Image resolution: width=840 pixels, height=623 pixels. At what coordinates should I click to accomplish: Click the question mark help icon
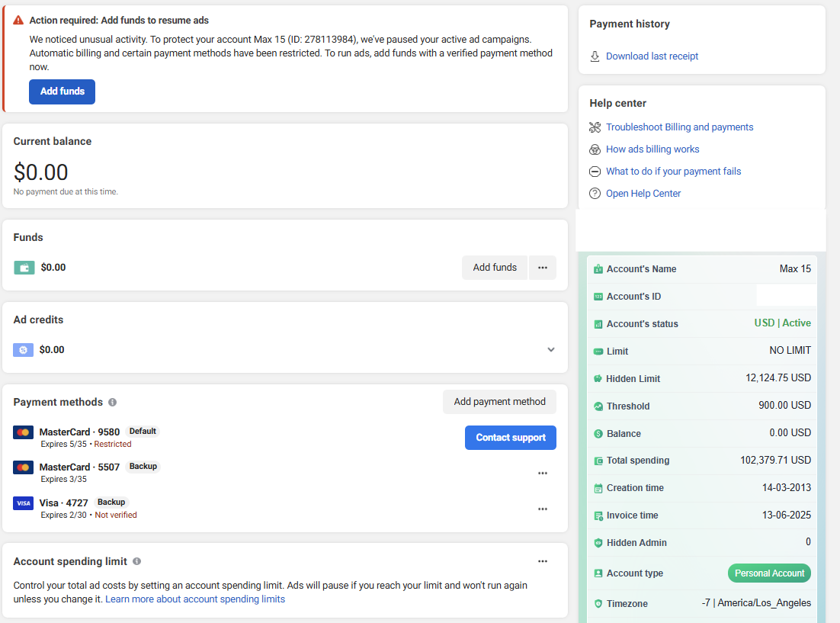(595, 194)
